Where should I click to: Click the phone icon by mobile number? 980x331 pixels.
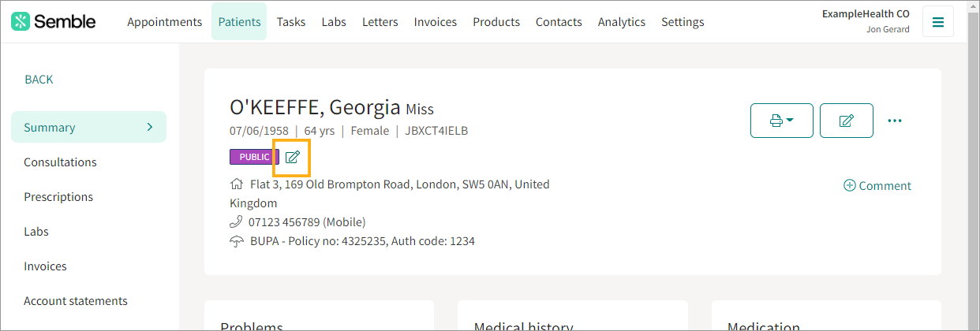coord(236,222)
